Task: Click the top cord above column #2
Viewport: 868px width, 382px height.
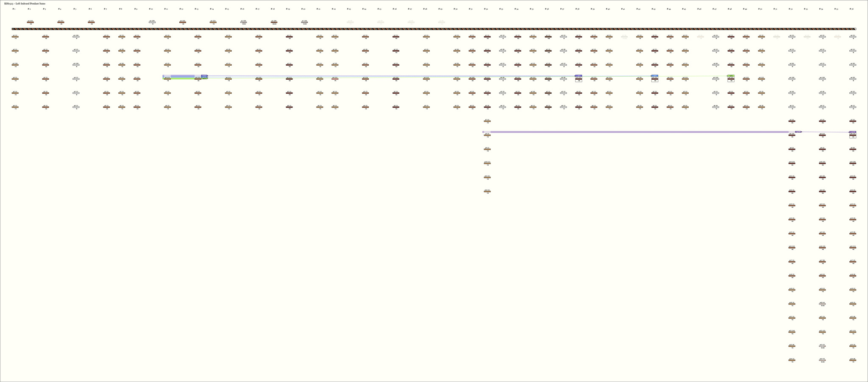Action: [x=30, y=22]
